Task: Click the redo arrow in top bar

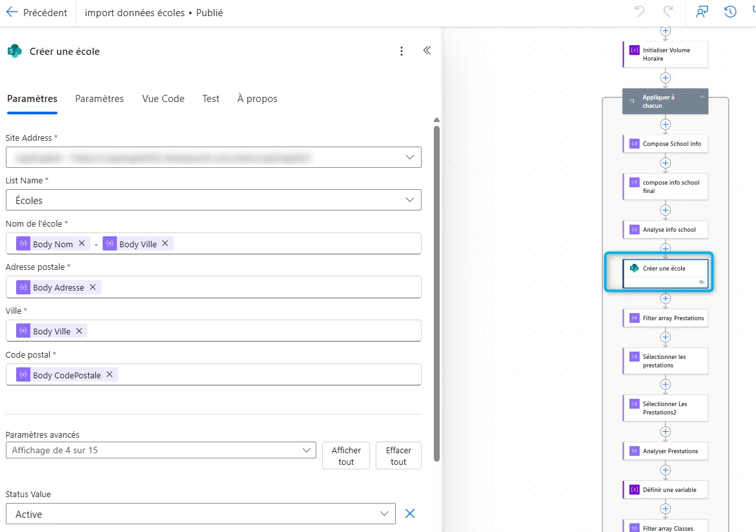Action: tap(668, 12)
